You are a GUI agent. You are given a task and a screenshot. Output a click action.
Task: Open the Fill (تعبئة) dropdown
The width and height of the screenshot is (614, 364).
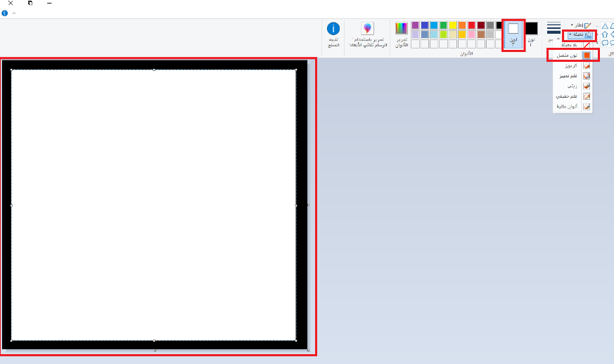[x=580, y=35]
